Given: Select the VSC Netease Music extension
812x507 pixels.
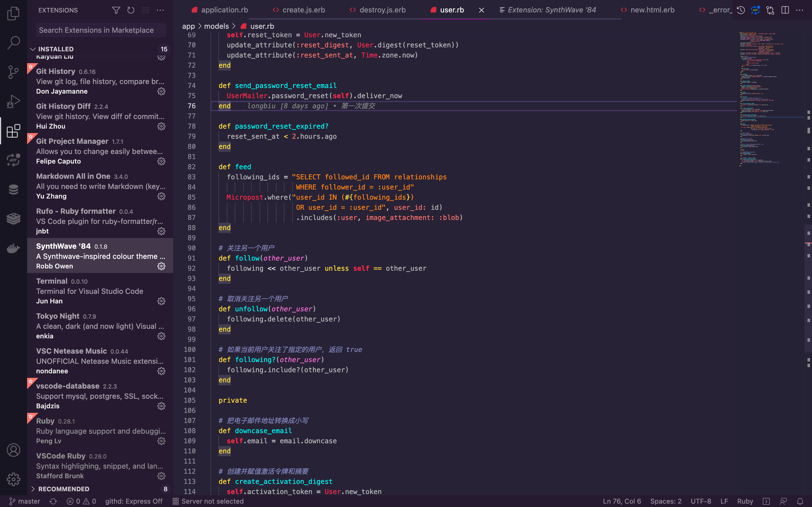Looking at the screenshot, I should click(x=100, y=361).
